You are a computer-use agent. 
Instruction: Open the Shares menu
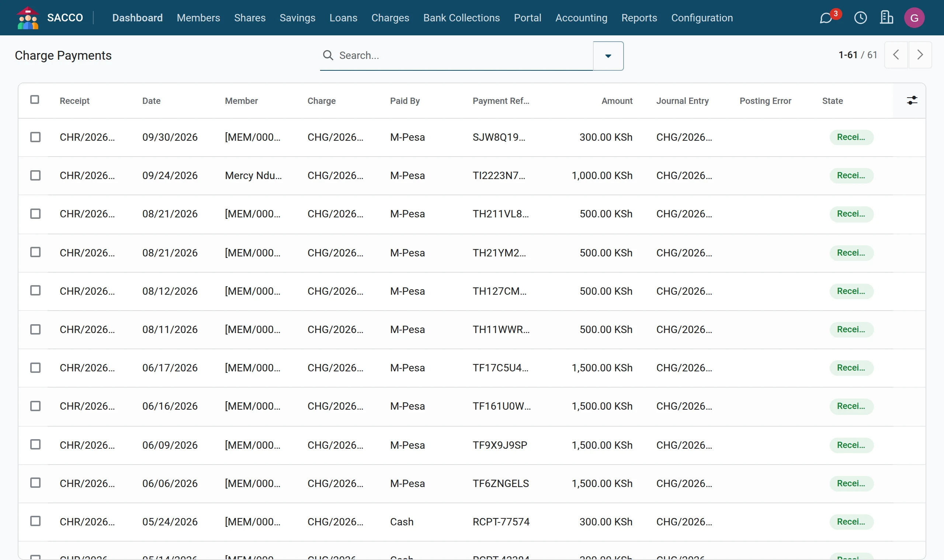coord(250,18)
